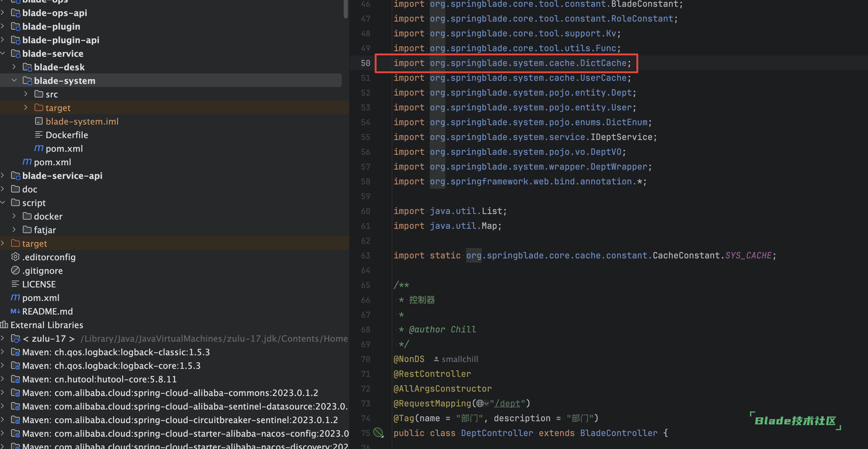Click the DeptController class name
This screenshot has height=449, width=868.
point(497,433)
